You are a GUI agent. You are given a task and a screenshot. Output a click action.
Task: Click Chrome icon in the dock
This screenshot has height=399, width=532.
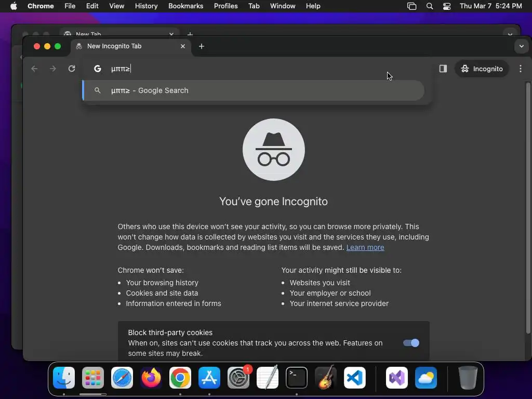click(x=180, y=378)
